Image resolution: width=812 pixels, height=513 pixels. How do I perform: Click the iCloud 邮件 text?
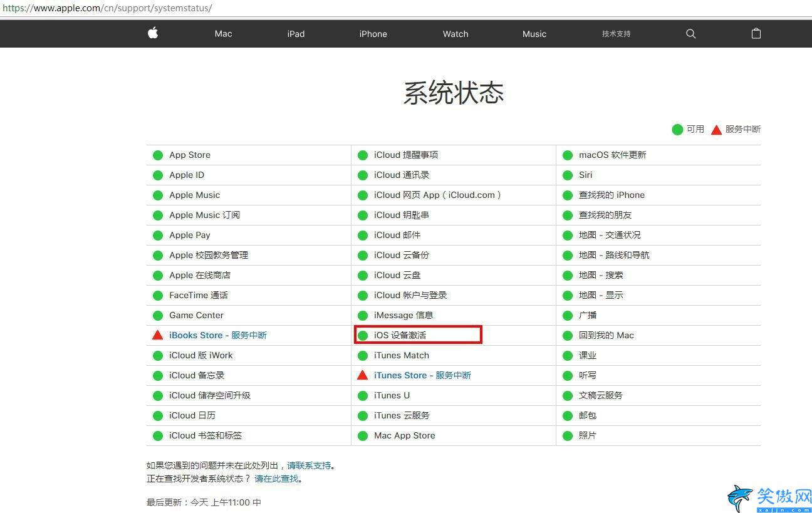pos(397,235)
